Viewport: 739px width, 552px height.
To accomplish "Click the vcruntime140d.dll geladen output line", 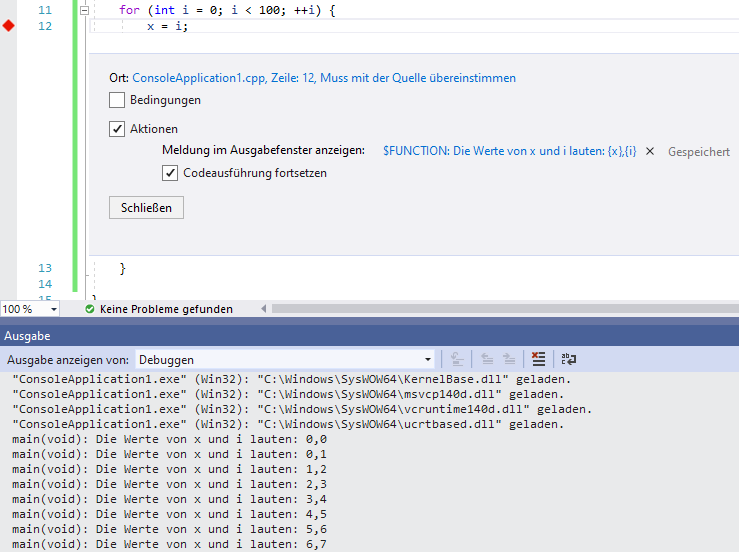I will point(302,409).
